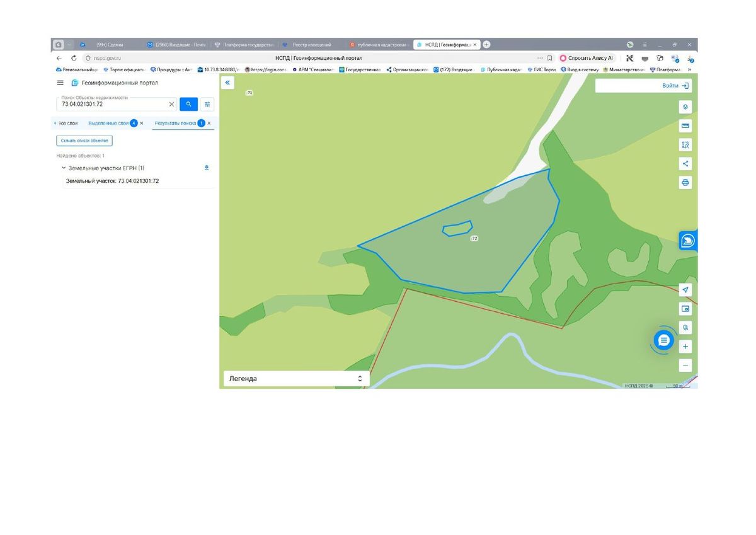756x535 pixels.
Task: Download Земельные участки ЕГРН results icon
Action: (207, 168)
